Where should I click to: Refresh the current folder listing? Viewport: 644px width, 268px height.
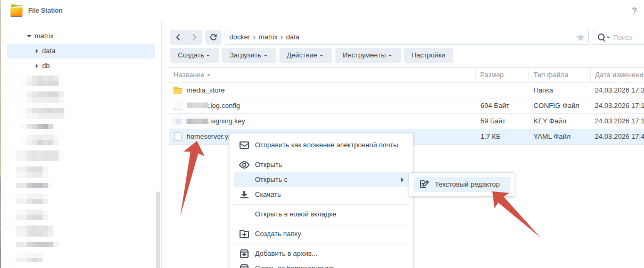tap(213, 37)
